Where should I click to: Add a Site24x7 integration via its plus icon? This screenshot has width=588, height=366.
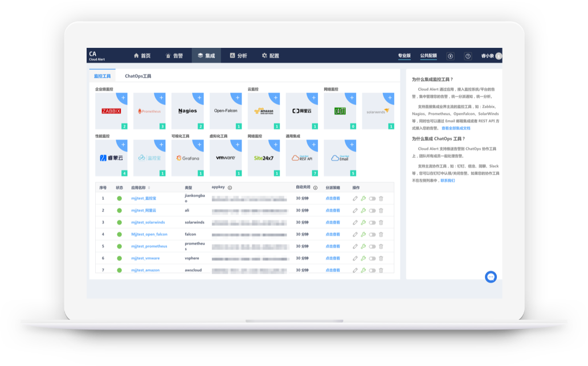click(276, 145)
